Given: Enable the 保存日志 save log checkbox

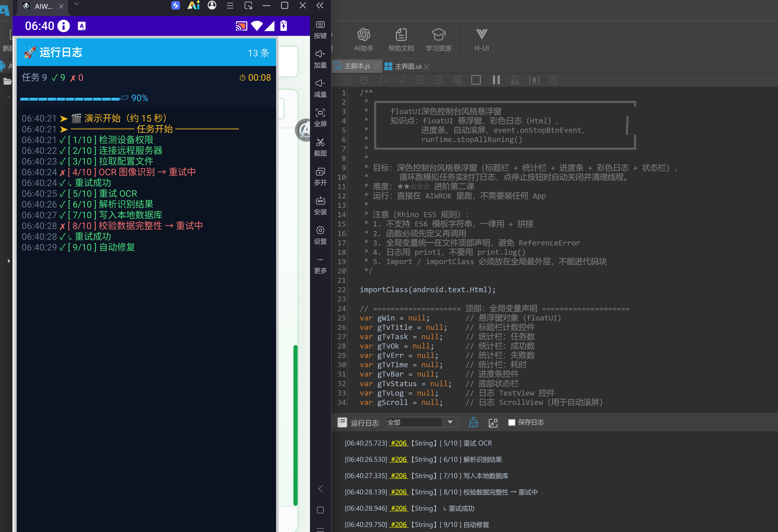Looking at the screenshot, I should point(511,422).
